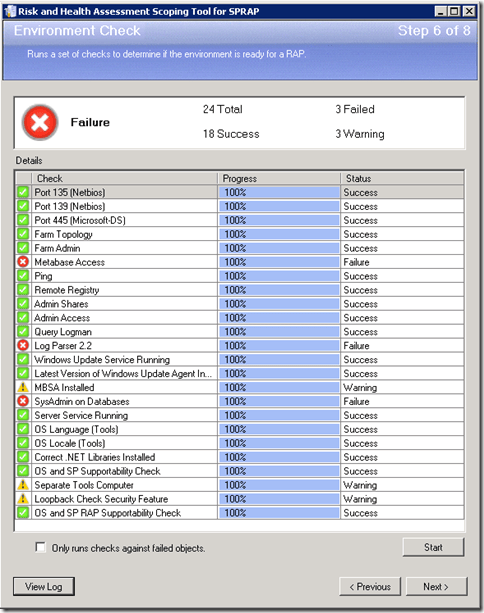
Task: Select the 'Farm Topology' check name
Action: click(63, 234)
